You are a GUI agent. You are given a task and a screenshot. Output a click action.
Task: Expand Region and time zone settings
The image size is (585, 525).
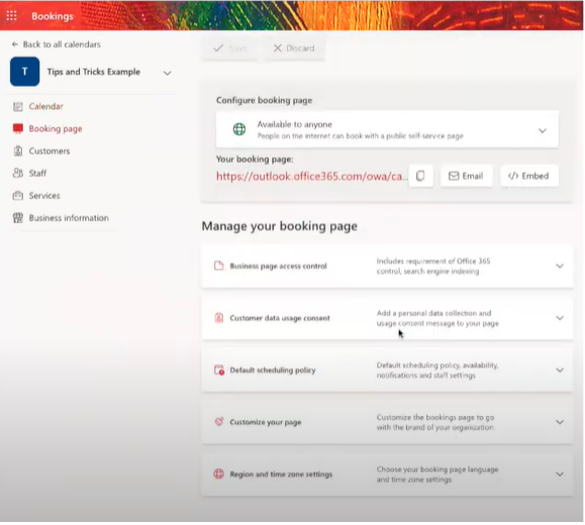(x=560, y=474)
